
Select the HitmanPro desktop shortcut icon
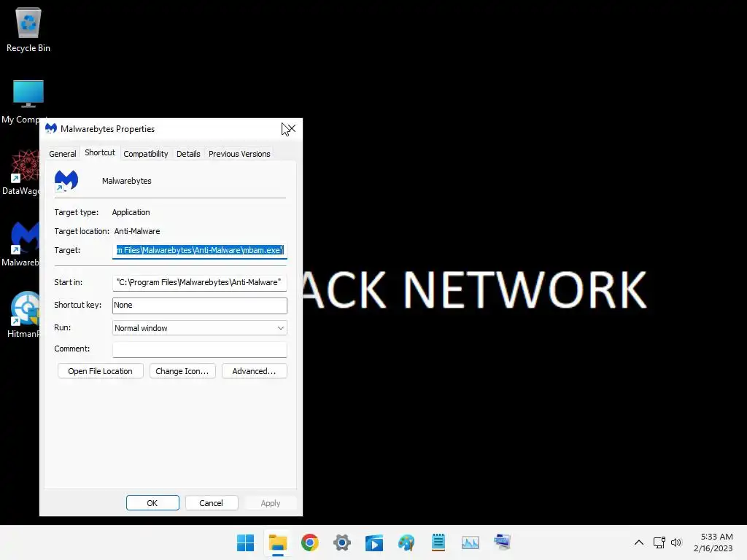(23, 314)
